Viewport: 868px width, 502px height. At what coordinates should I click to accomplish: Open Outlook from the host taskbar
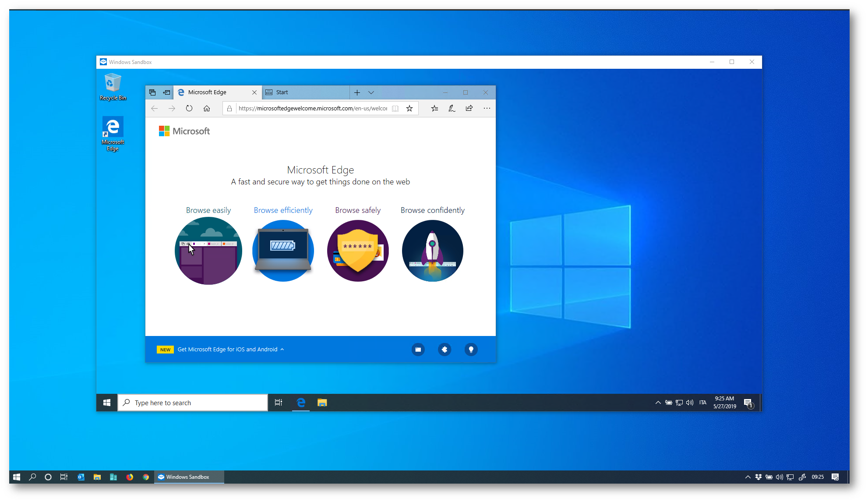81,477
